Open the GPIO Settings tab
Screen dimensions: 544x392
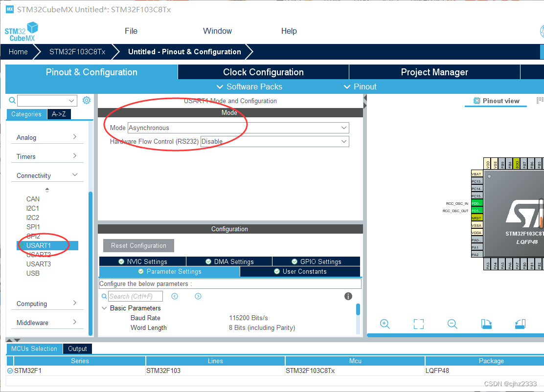click(x=317, y=261)
